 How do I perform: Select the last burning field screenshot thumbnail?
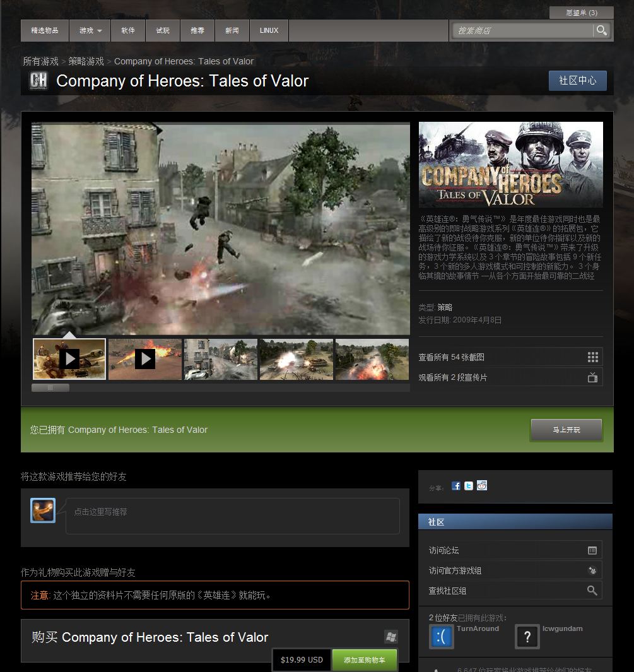click(372, 359)
